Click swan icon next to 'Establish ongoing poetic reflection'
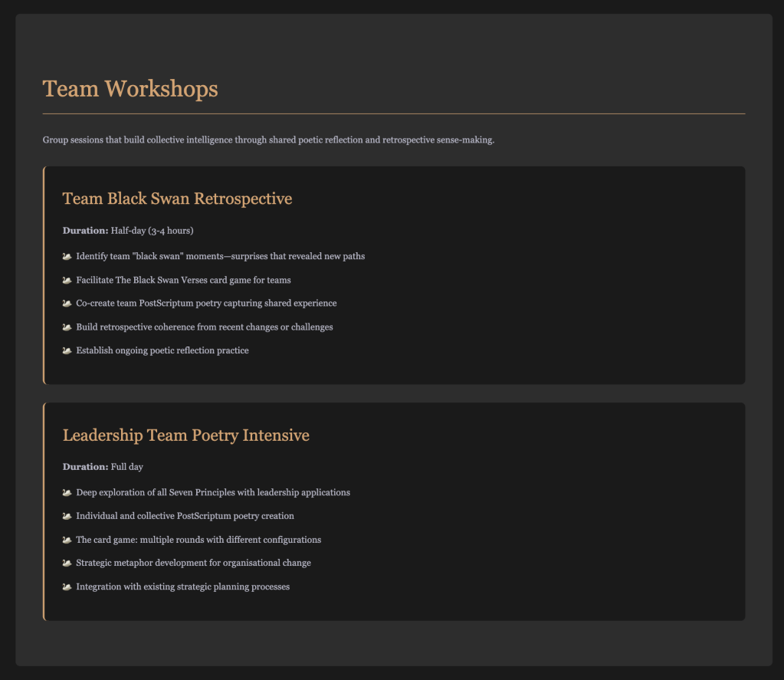The width and height of the screenshot is (784, 680). coord(67,351)
